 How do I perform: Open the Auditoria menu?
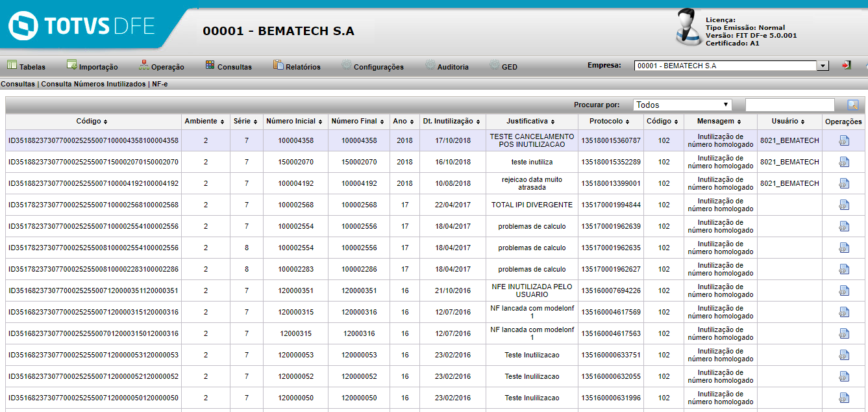click(x=446, y=66)
